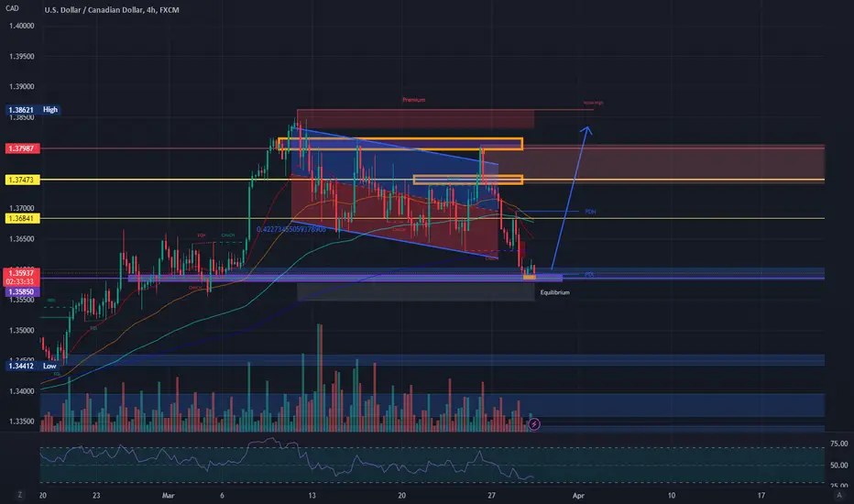Click the Z timezone button
854x504 pixels.
tap(20, 495)
